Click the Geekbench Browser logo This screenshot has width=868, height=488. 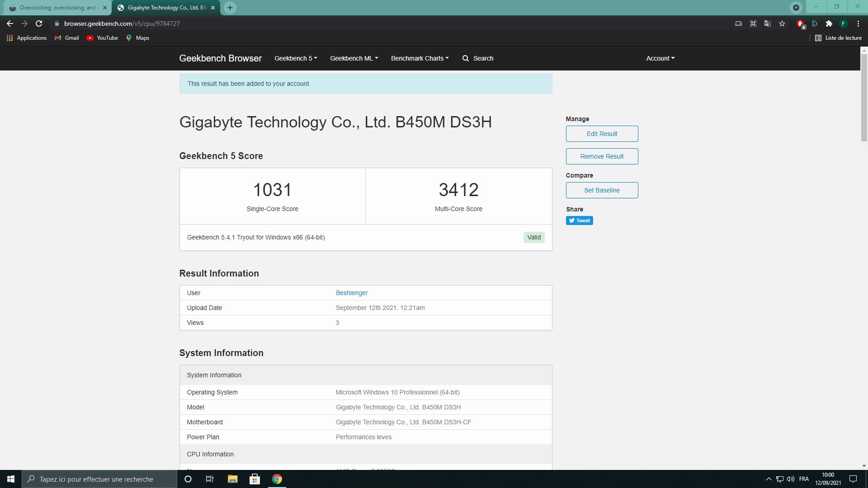tap(221, 58)
